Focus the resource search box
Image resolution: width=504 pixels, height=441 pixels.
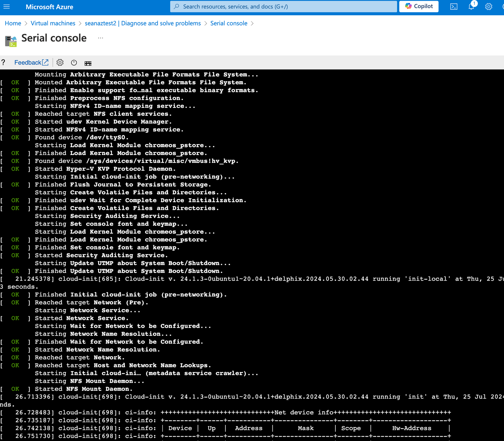click(284, 7)
